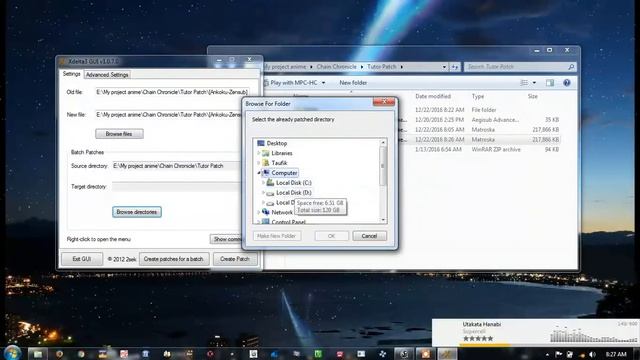The width and height of the screenshot is (640, 360).
Task: Click the Change your view icon
Action: 524,83
